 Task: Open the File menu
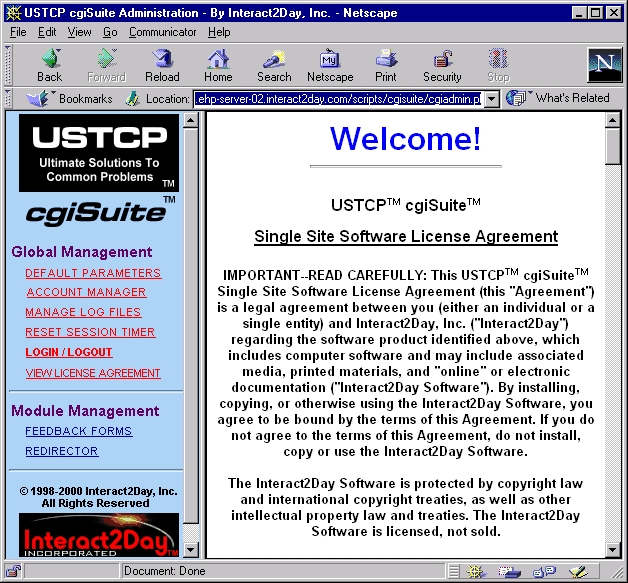point(18,32)
